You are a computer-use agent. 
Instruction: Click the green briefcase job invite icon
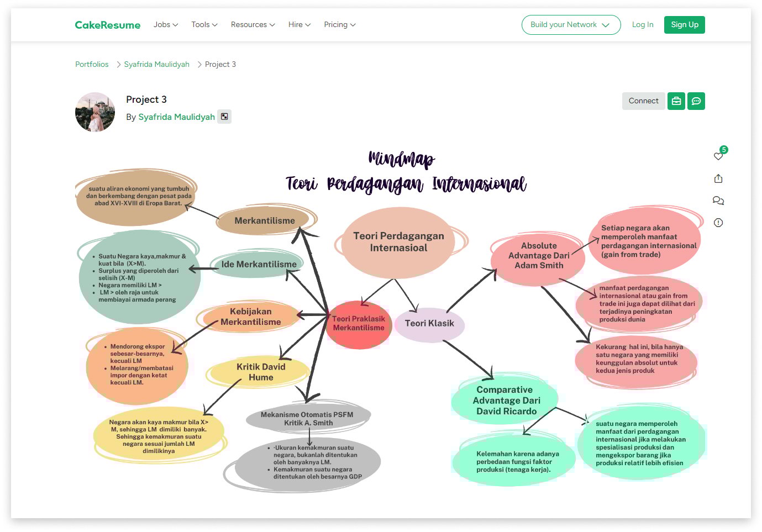point(676,101)
